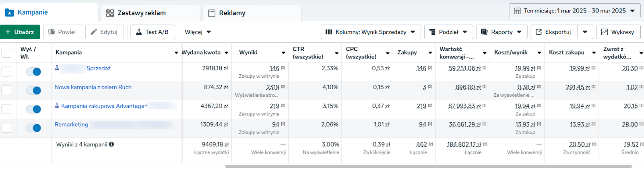The image size is (644, 171).
Task: Switch to Reklamy tab
Action: [x=252, y=13]
